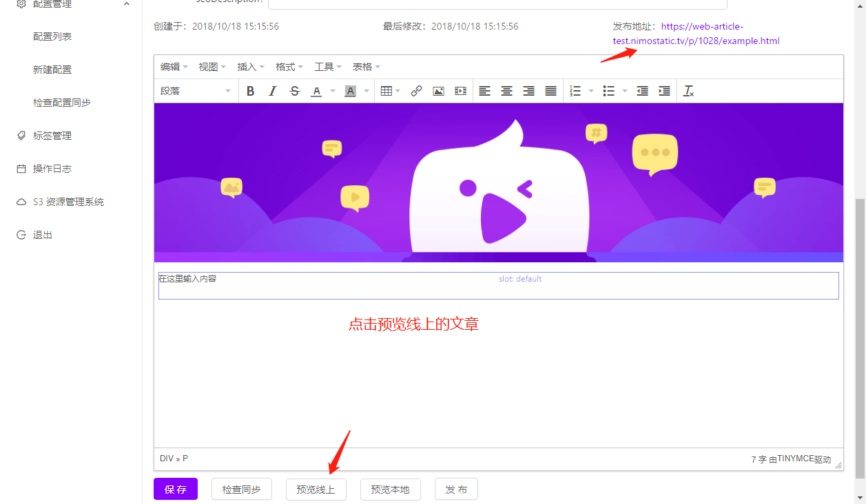Clear formatting with the Tx icon
Viewport: 866px width, 504px height.
click(x=689, y=91)
